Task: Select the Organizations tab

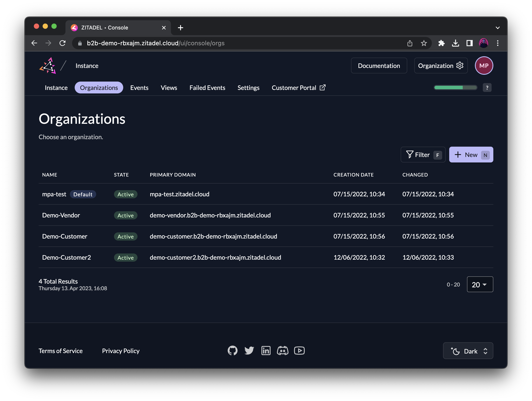Action: tap(99, 88)
